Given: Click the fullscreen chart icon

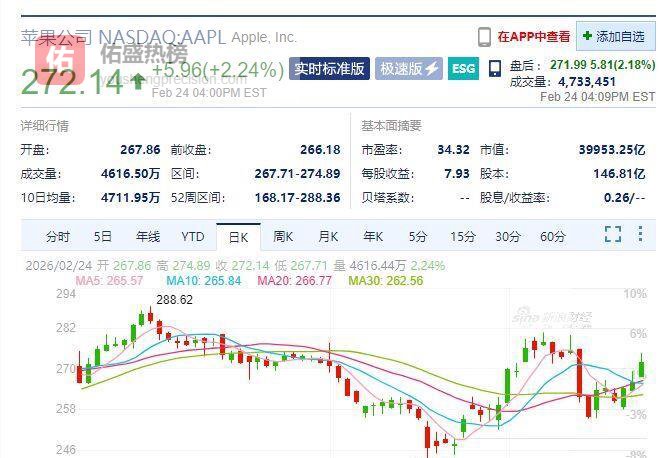Looking at the screenshot, I should tap(613, 235).
